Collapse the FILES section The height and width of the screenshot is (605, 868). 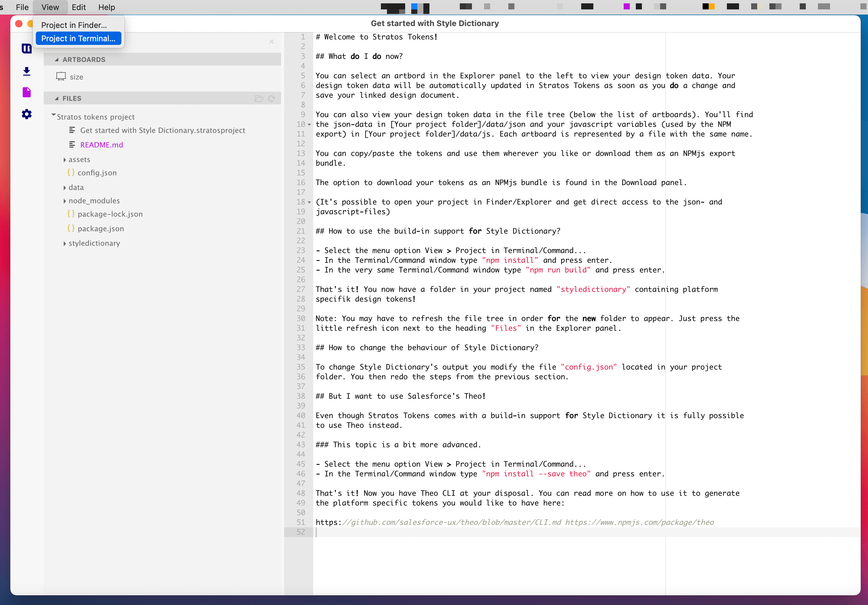pyautogui.click(x=56, y=99)
